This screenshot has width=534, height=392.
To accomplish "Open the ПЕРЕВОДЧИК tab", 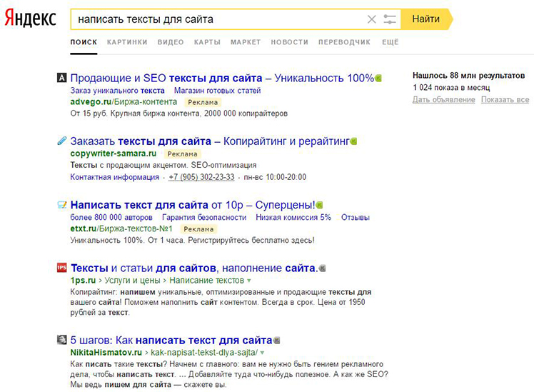I will (344, 42).
